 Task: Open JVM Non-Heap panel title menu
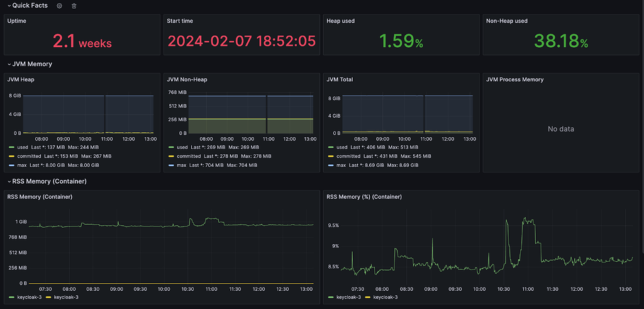pos(187,79)
